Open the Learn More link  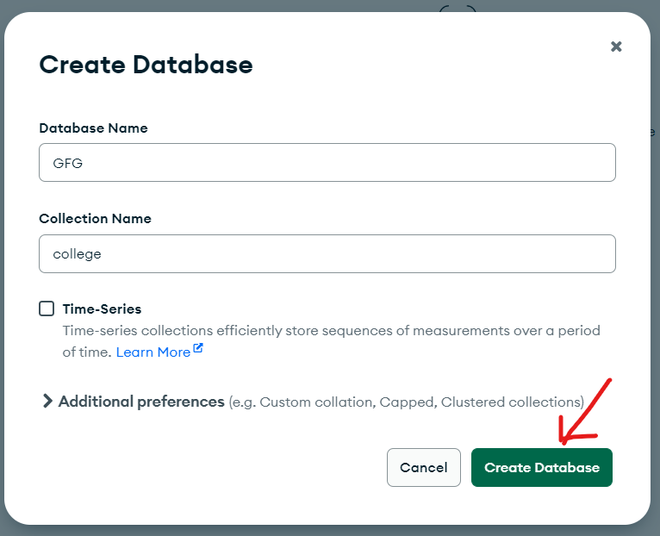tap(153, 352)
